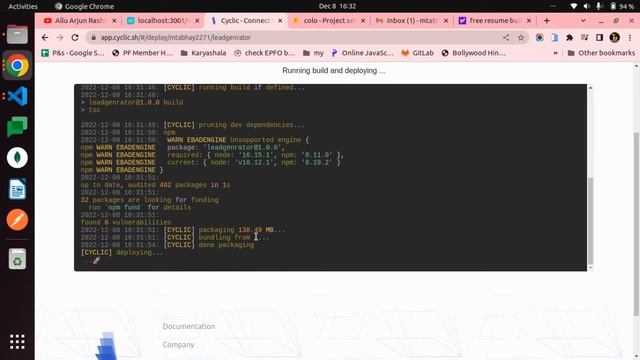Viewport: 640px width, 360px height.
Task: Switch to localhost:3001 tab
Action: [x=162, y=20]
